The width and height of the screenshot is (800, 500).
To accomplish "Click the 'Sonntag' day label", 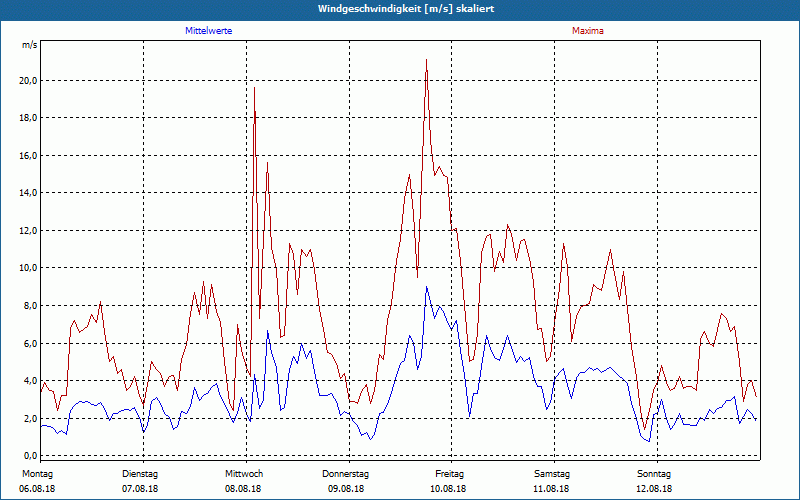I will point(654,474).
